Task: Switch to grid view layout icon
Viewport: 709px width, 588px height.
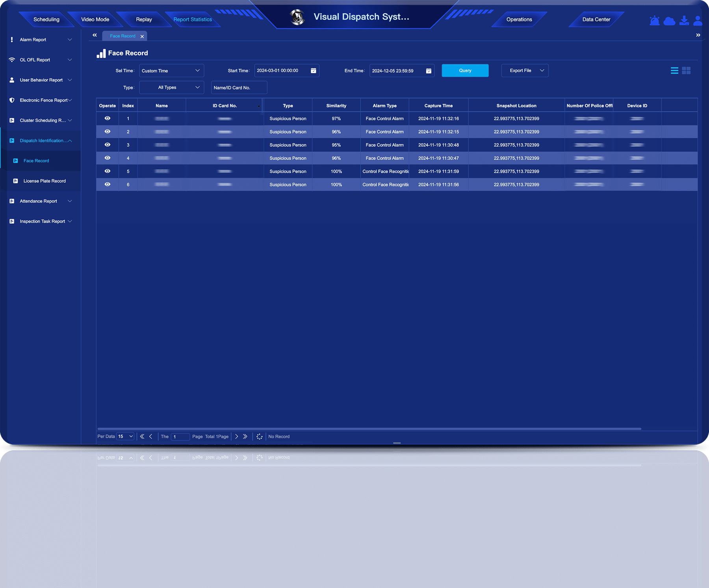Action: 686,70
